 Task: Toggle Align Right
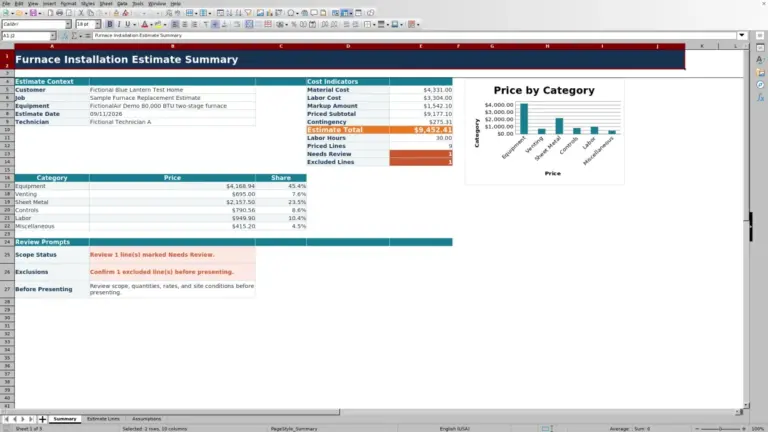coord(194,24)
